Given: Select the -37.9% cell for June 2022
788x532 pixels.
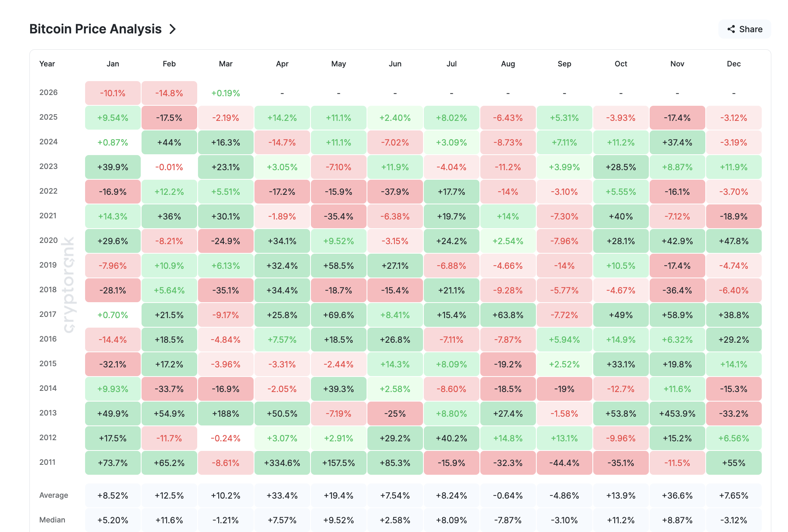Looking at the screenshot, I should [x=395, y=192].
